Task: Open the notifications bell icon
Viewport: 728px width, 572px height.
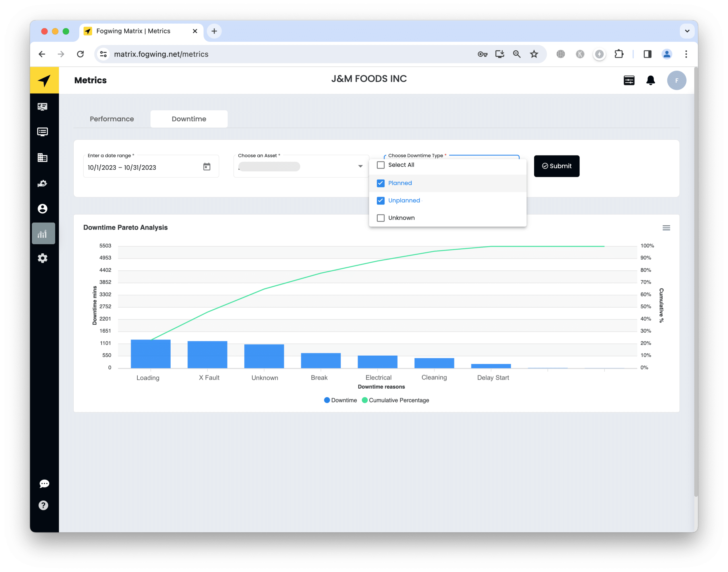Action: pyautogui.click(x=651, y=80)
